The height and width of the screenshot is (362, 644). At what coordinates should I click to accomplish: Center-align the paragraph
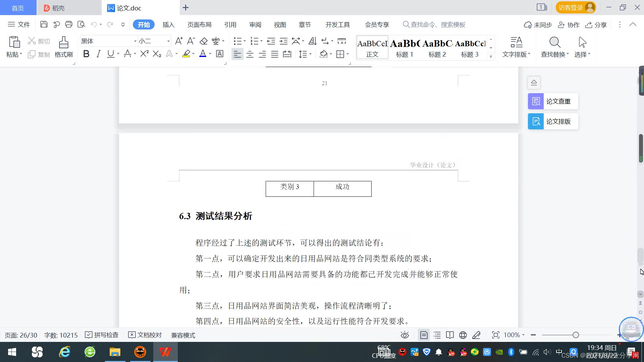click(250, 54)
